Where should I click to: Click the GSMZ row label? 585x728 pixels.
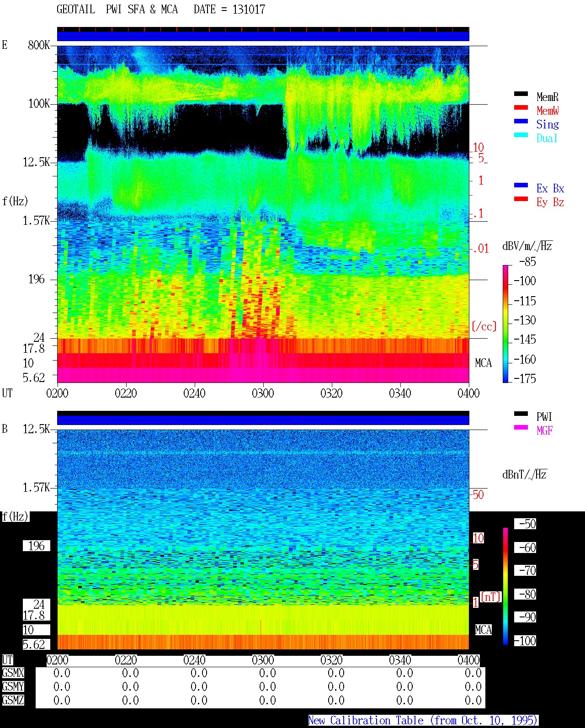(13, 701)
